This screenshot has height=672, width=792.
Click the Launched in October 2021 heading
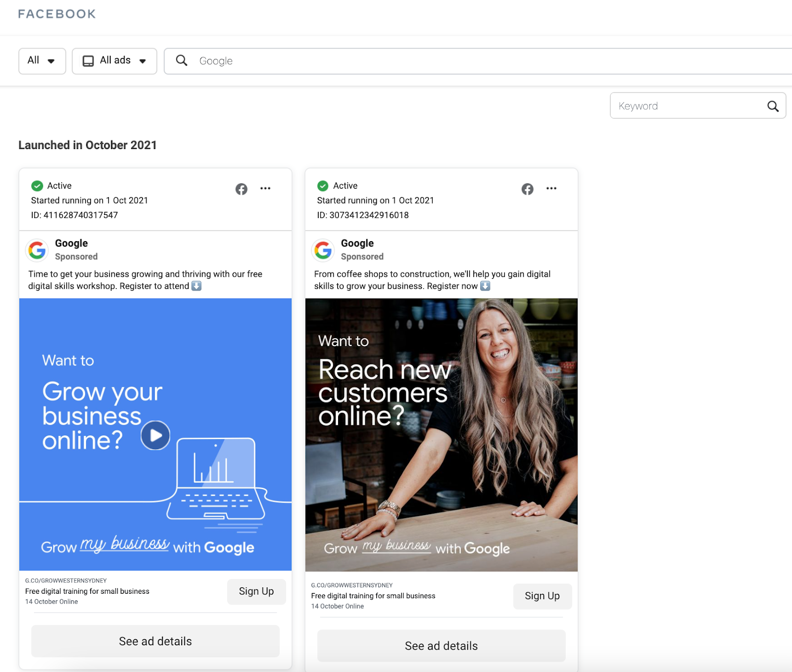click(88, 145)
